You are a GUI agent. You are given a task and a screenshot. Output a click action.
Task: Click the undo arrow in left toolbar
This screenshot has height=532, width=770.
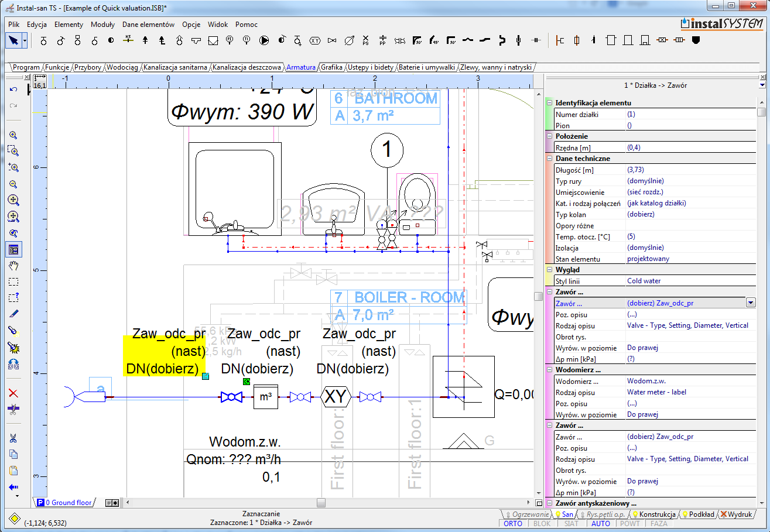(x=13, y=90)
